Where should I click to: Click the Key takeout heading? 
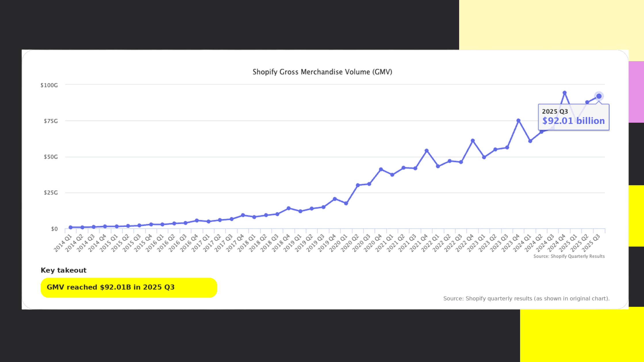point(64,270)
